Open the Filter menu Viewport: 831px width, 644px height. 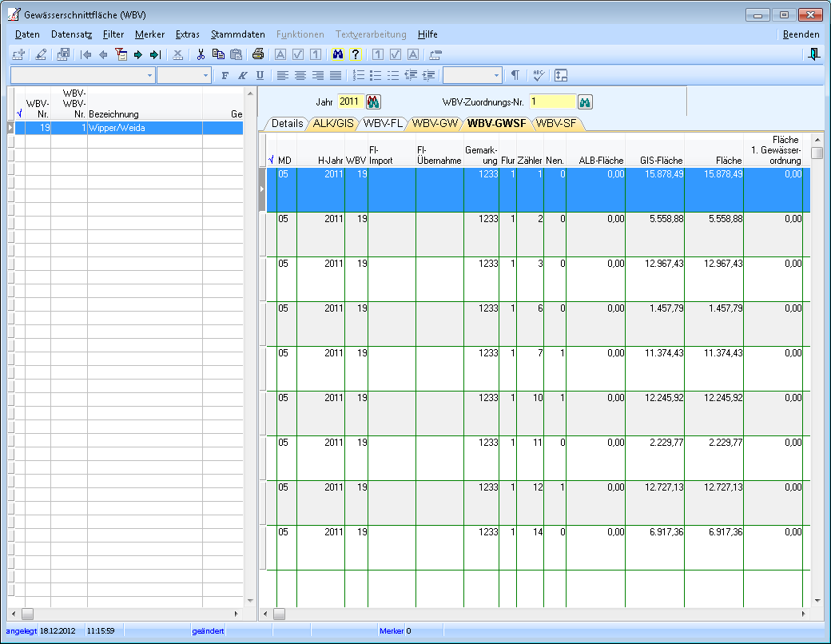[113, 34]
